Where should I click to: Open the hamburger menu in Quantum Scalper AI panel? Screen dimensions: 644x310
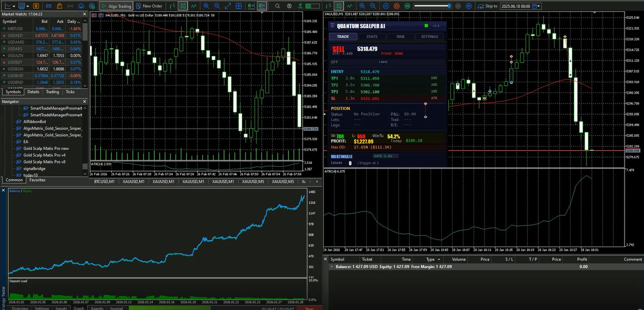coord(332,26)
